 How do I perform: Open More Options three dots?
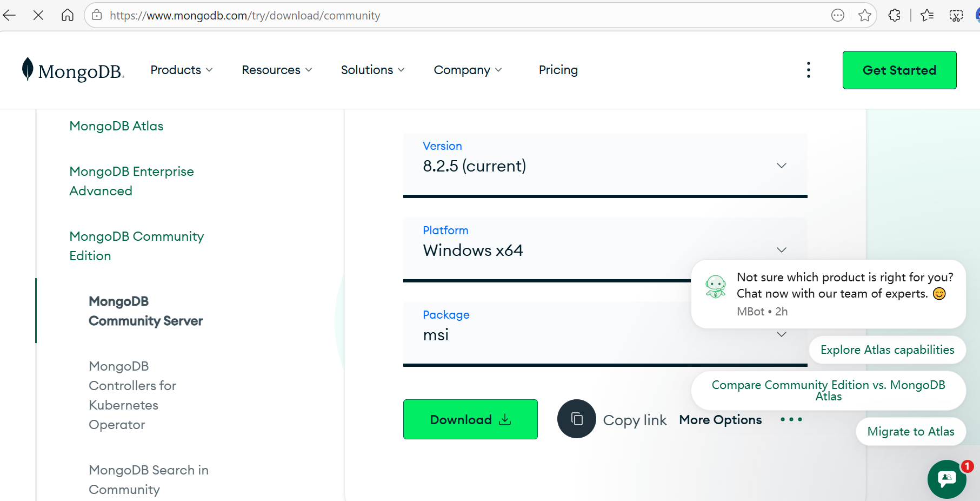(x=791, y=419)
